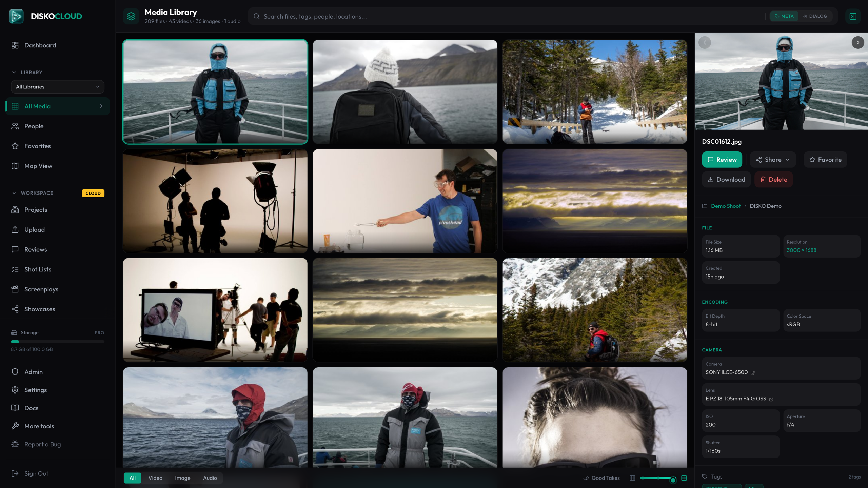The image size is (868, 488).
Task: Switch to large grid view icon
Action: (684, 478)
